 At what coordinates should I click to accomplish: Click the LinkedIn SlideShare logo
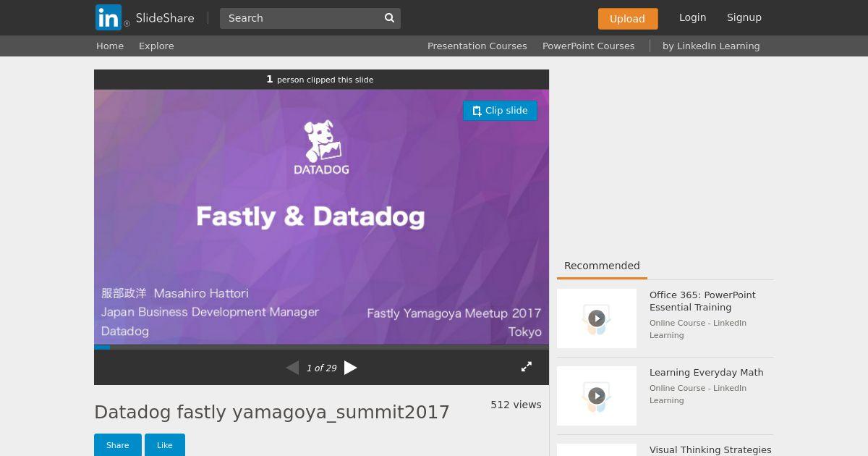[145, 17]
